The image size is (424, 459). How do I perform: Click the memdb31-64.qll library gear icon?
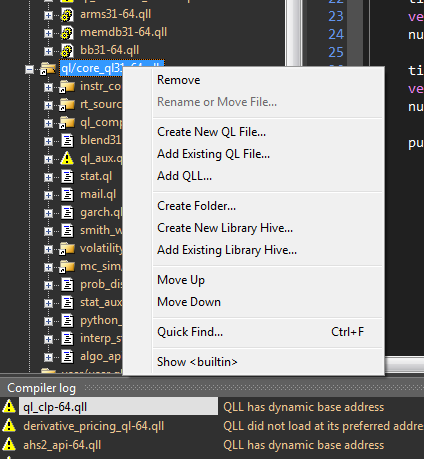(x=67, y=33)
